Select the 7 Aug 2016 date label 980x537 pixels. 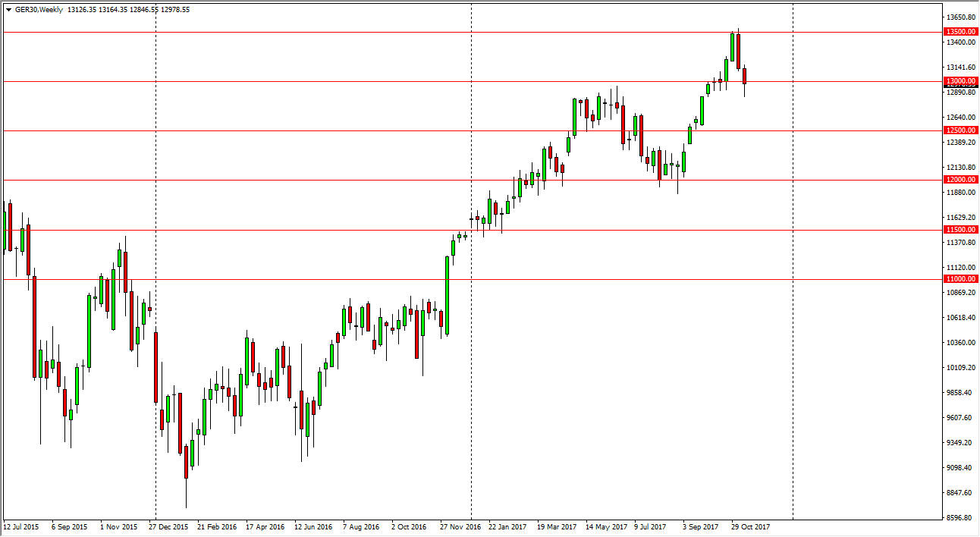pos(361,526)
